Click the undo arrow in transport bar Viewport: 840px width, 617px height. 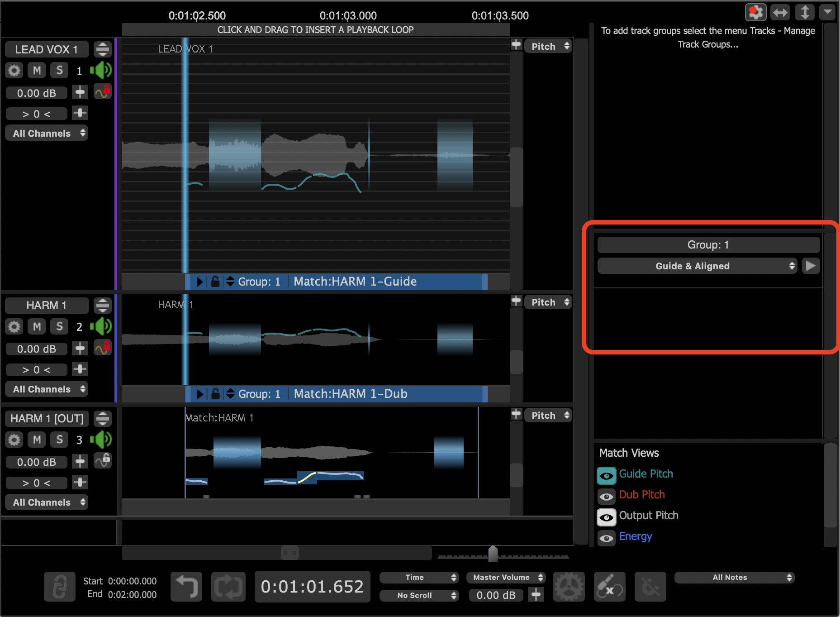pyautogui.click(x=186, y=586)
